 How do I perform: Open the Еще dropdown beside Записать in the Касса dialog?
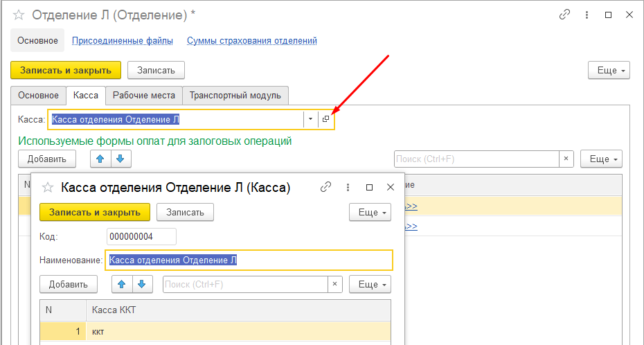(x=370, y=212)
